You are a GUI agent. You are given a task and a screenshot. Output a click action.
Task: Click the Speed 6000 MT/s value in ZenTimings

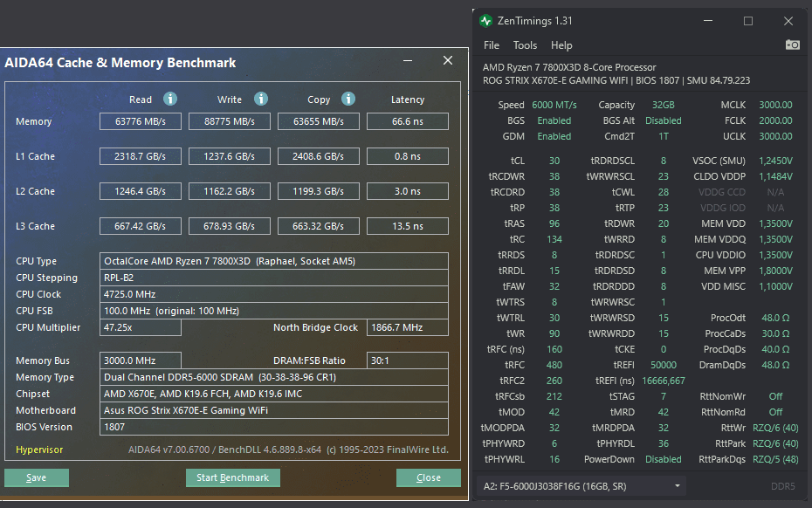pyautogui.click(x=554, y=105)
